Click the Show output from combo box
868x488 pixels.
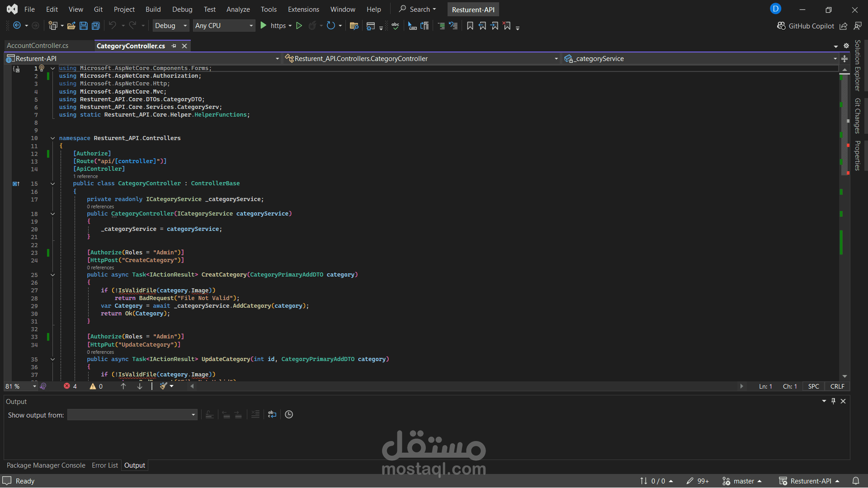pyautogui.click(x=132, y=415)
